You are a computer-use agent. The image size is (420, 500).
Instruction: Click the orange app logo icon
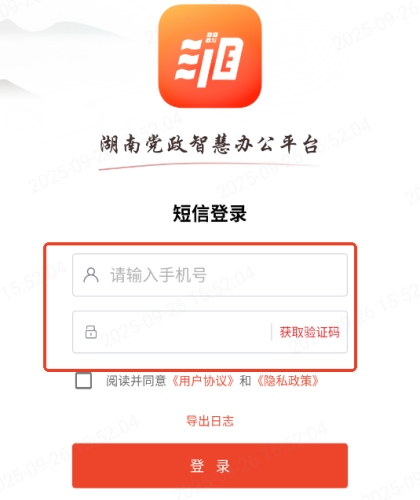point(210,56)
